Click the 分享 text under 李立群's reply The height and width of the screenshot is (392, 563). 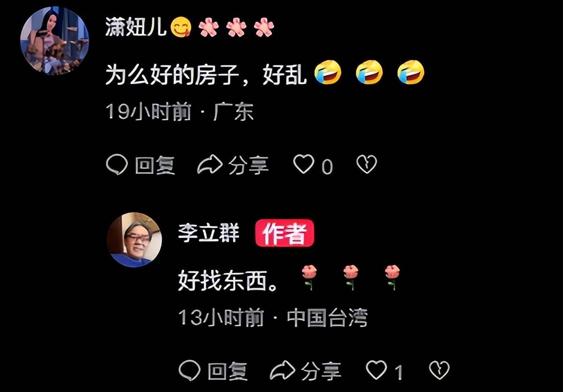[321, 371]
